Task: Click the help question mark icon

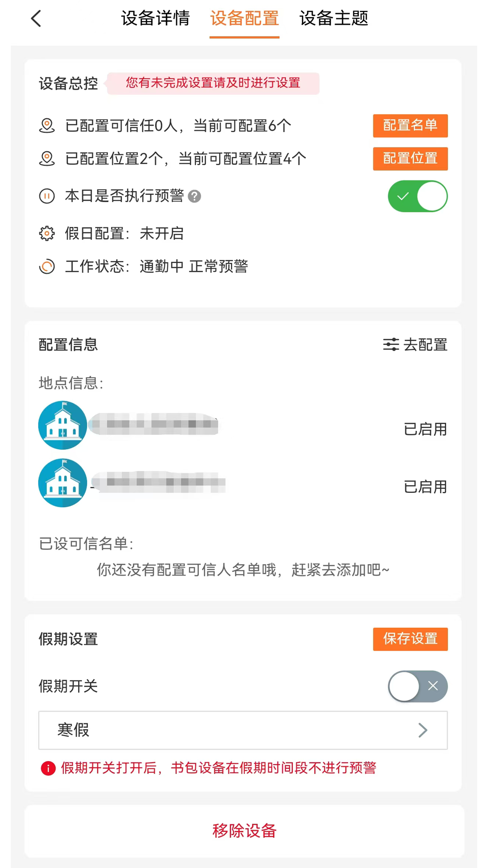Action: (194, 196)
